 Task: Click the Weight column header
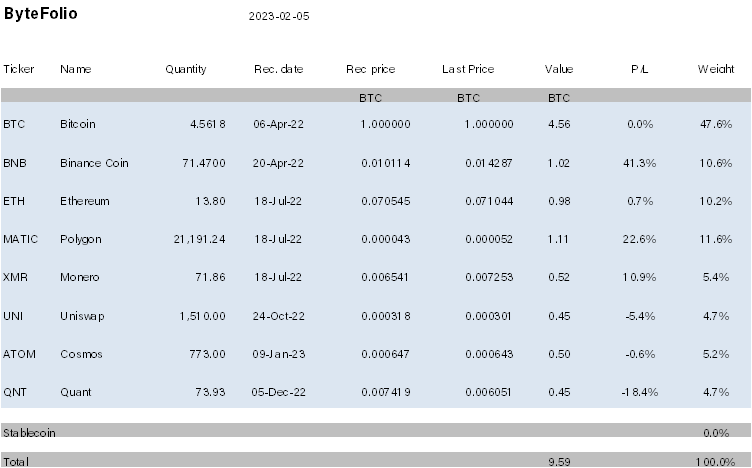coord(716,69)
